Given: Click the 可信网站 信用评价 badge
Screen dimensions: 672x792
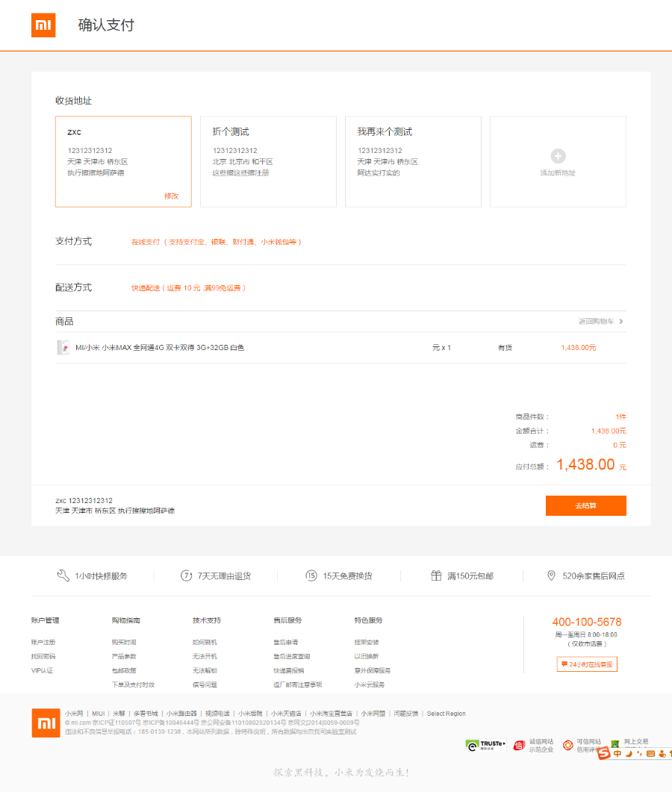Looking at the screenshot, I should coord(582,746).
